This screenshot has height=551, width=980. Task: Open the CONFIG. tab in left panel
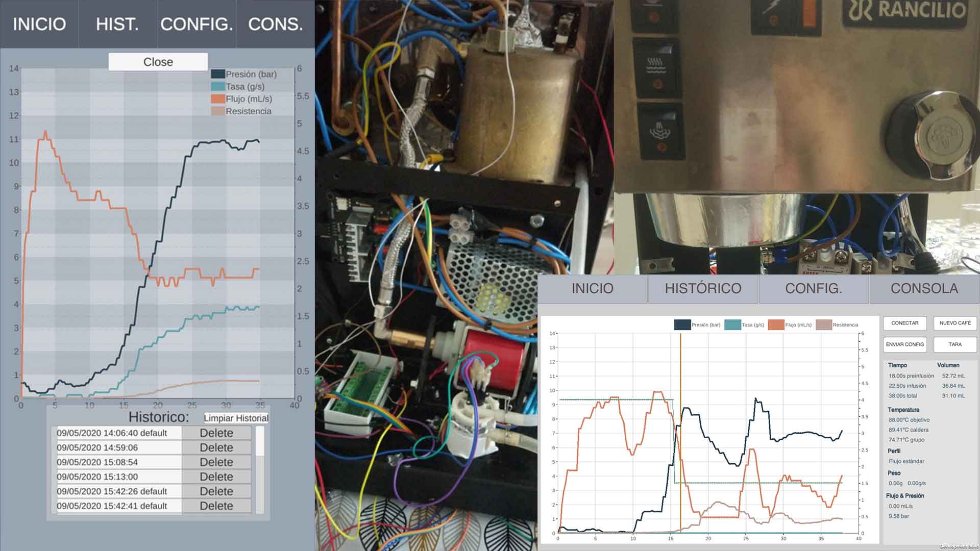click(x=197, y=24)
